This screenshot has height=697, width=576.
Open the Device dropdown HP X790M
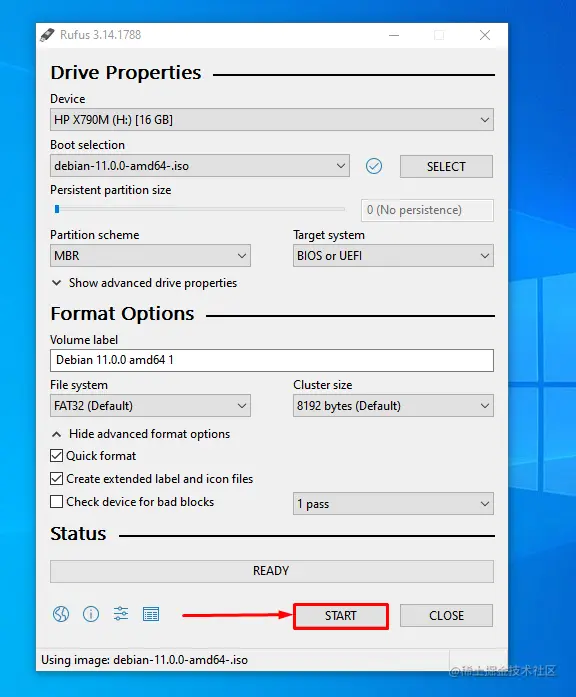[272, 120]
